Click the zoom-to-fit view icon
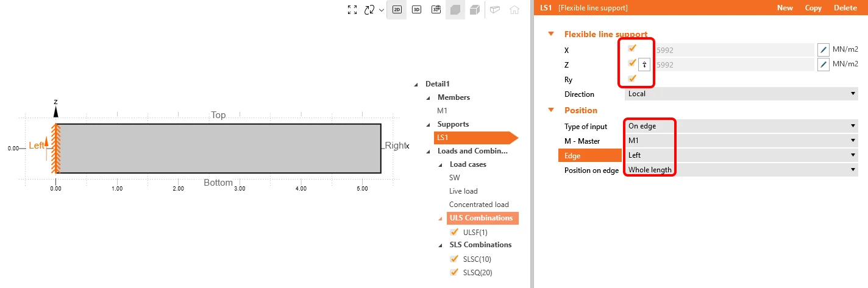Screen dimensions: 868x288 click(x=352, y=10)
